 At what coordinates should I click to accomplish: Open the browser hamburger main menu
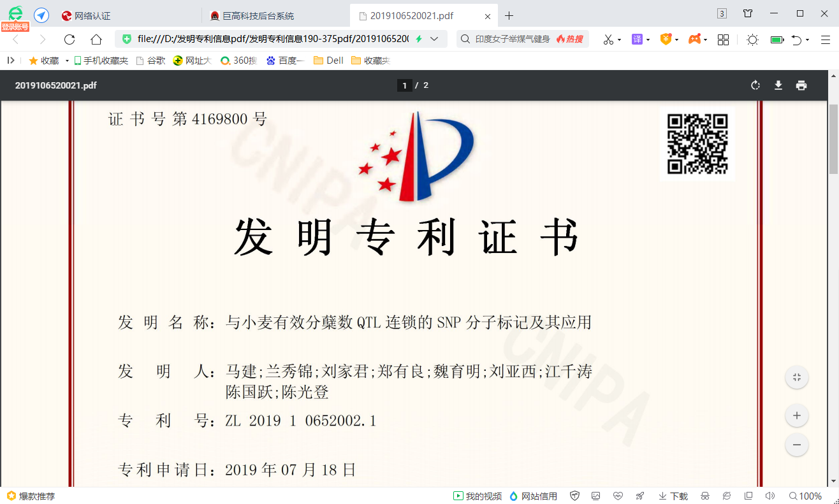(x=825, y=40)
